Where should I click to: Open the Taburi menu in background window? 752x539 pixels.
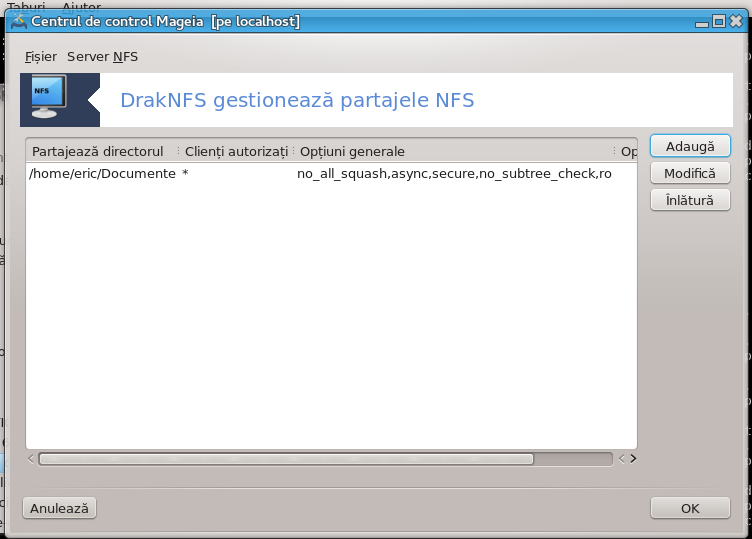[26, 6]
